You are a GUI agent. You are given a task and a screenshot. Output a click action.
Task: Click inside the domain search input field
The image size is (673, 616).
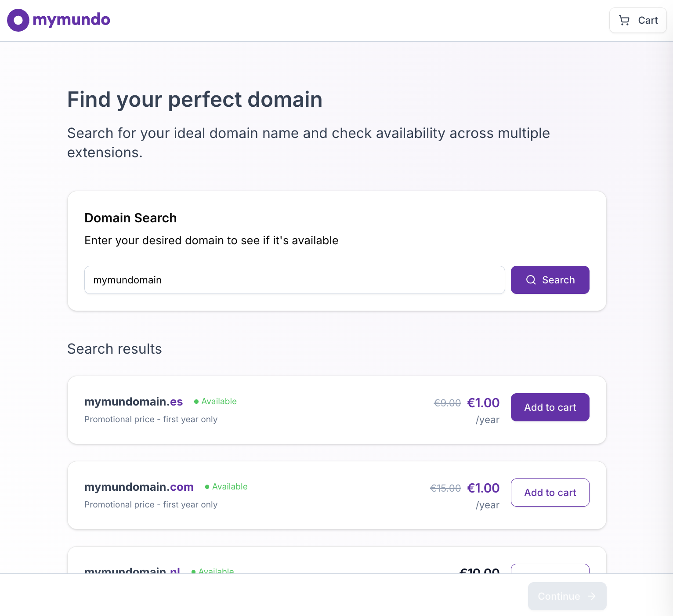(x=294, y=280)
